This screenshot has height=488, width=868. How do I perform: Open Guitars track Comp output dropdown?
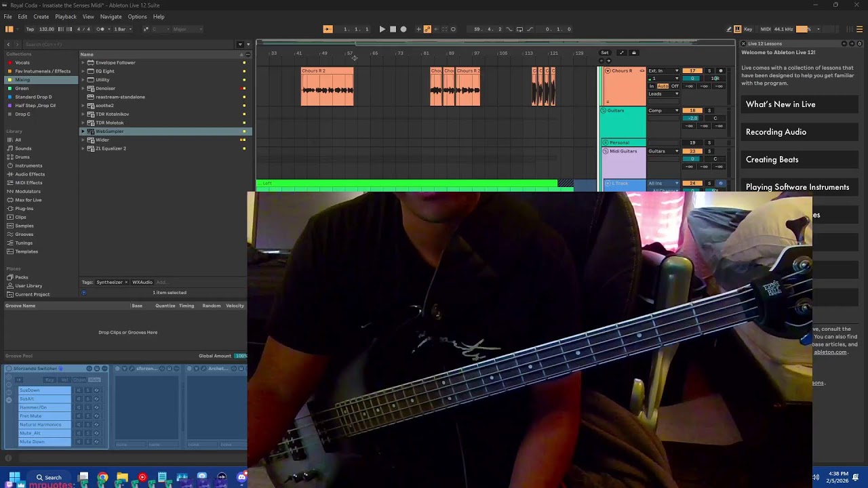[663, 110]
